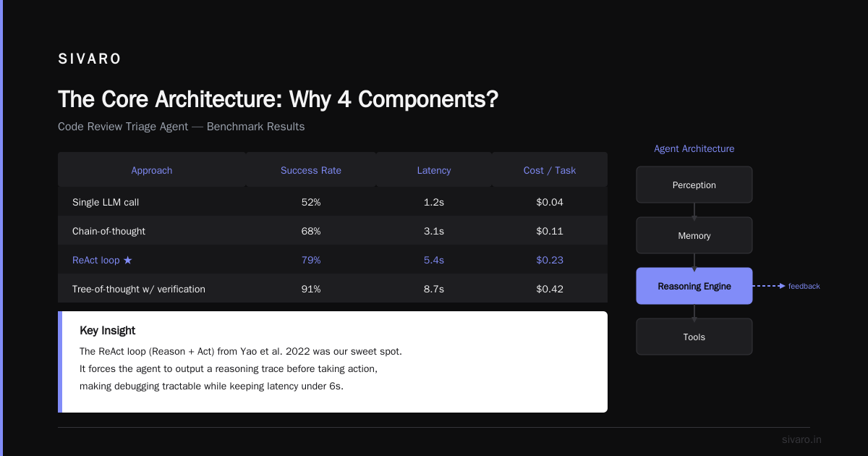Click the $0.04 cost cell
The width and height of the screenshot is (868, 456).
point(550,202)
